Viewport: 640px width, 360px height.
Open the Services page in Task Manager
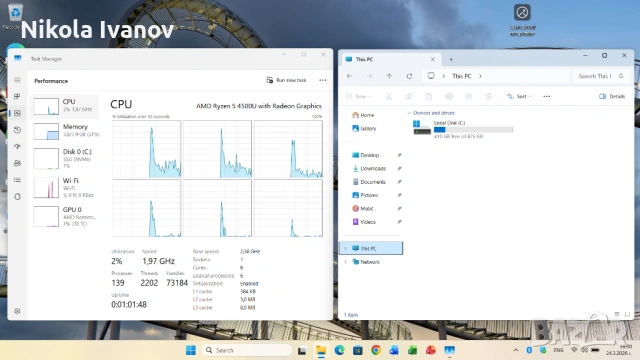[x=17, y=197]
